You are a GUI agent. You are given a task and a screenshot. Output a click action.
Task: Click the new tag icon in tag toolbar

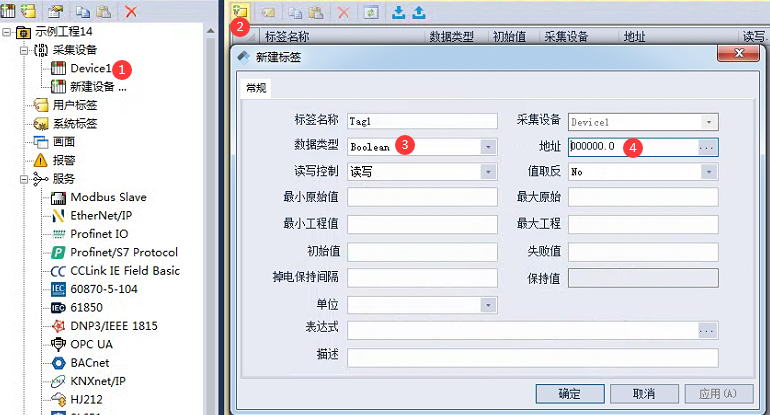tap(241, 12)
